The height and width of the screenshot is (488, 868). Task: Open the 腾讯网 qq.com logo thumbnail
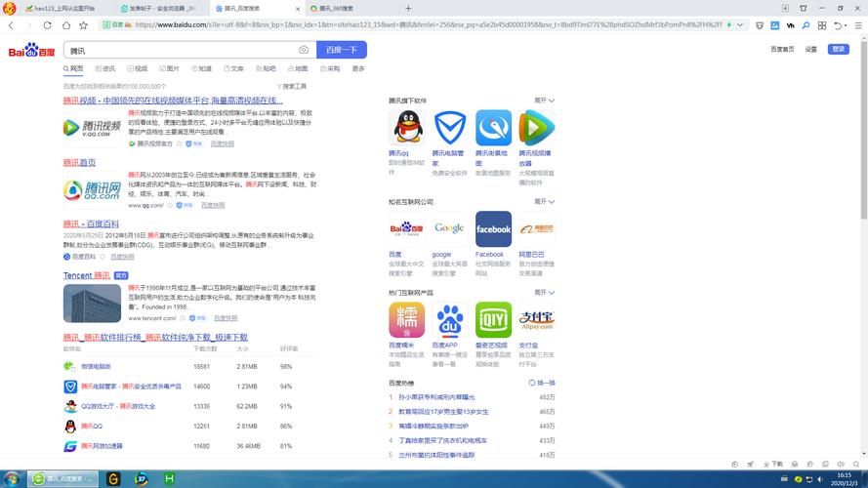(x=92, y=189)
